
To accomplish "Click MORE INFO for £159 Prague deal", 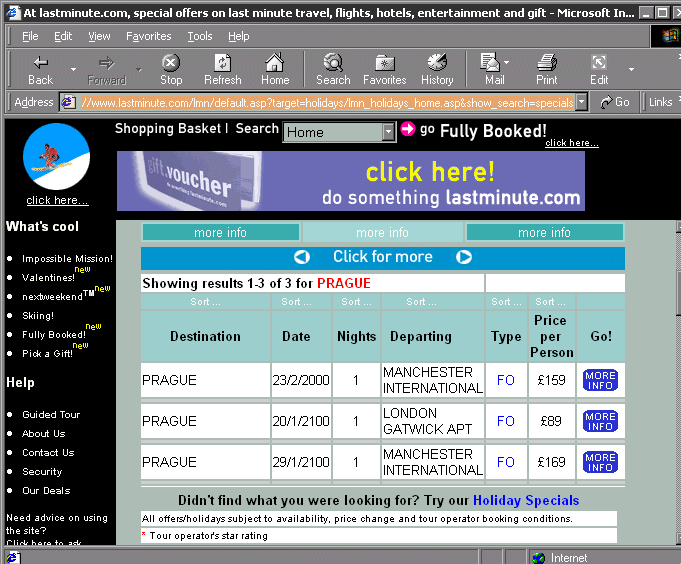I will pos(600,380).
